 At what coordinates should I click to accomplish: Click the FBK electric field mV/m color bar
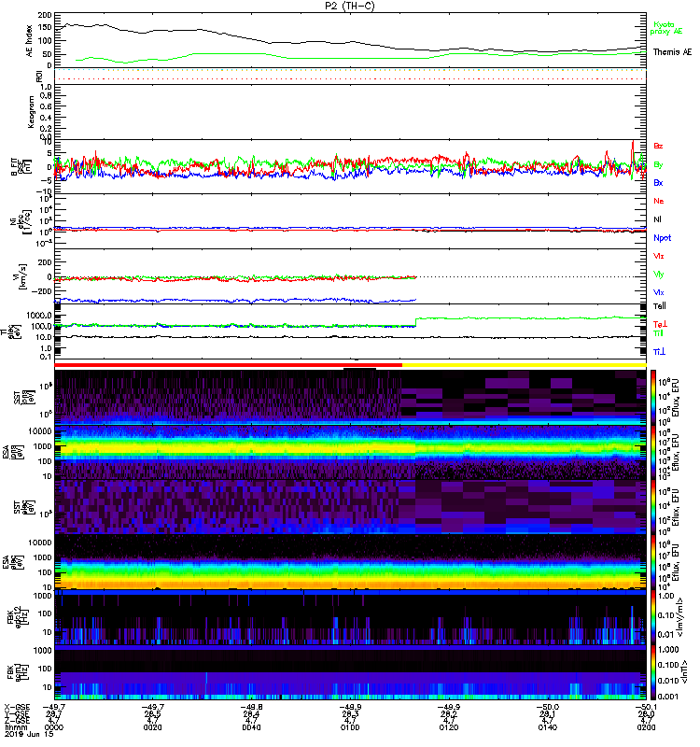(653, 616)
